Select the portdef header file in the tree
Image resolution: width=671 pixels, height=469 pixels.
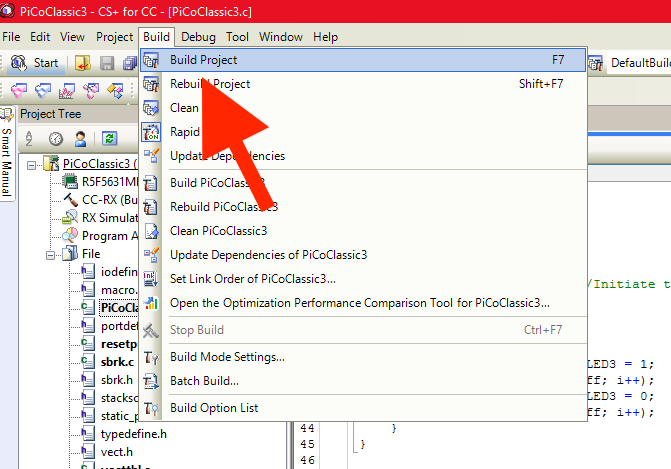119,326
